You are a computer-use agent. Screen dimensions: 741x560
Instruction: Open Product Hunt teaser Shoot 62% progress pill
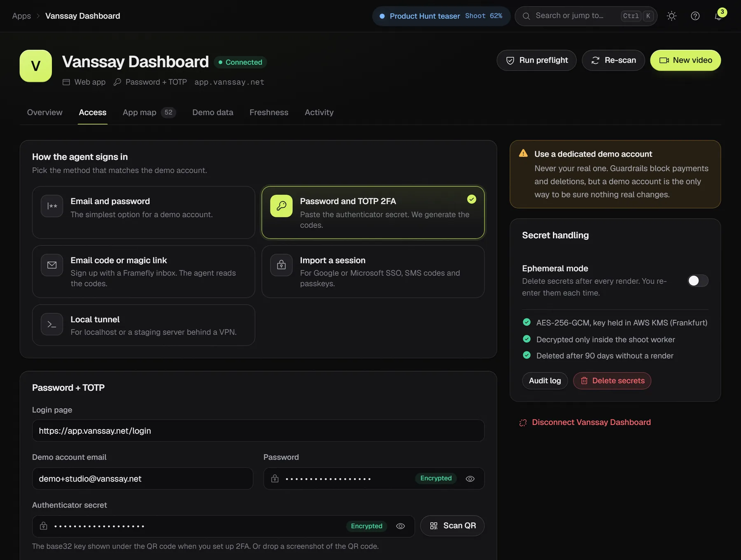point(441,16)
